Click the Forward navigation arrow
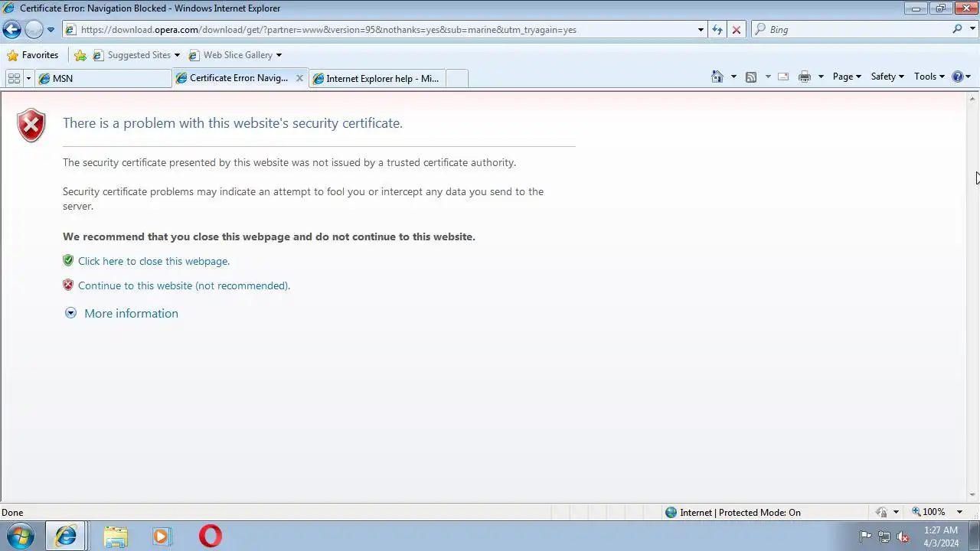Viewport: 980px width, 551px height. [34, 30]
